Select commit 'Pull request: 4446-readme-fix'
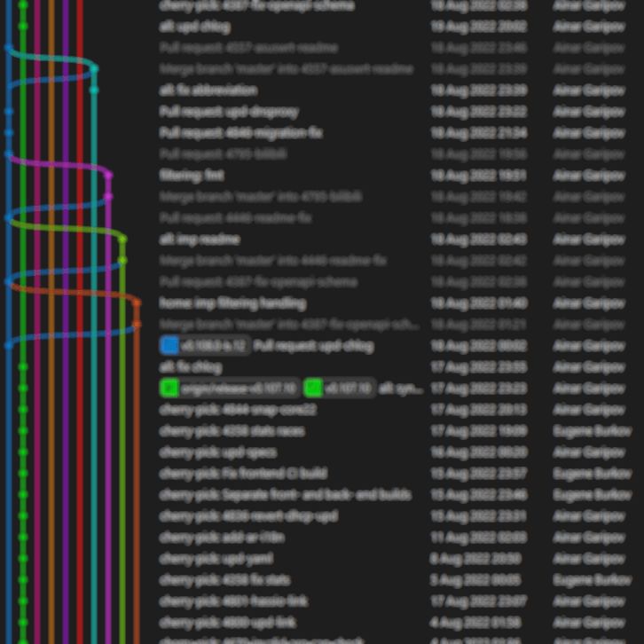Image resolution: width=644 pixels, height=644 pixels. (x=236, y=218)
